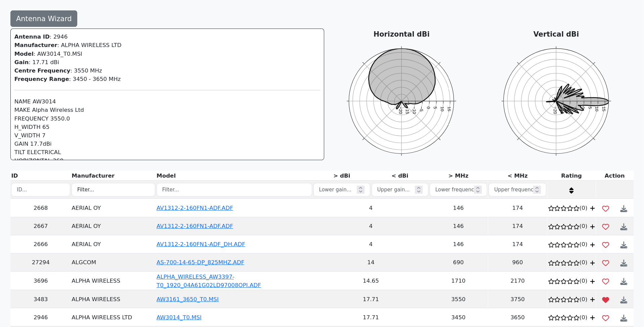
Task: Download antenna 2946 file
Action: pyautogui.click(x=624, y=318)
